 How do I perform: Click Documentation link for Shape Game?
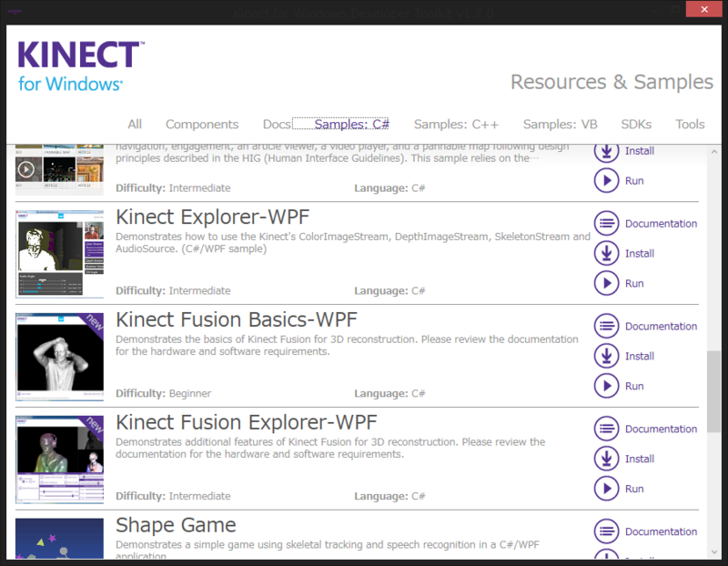pyautogui.click(x=661, y=531)
